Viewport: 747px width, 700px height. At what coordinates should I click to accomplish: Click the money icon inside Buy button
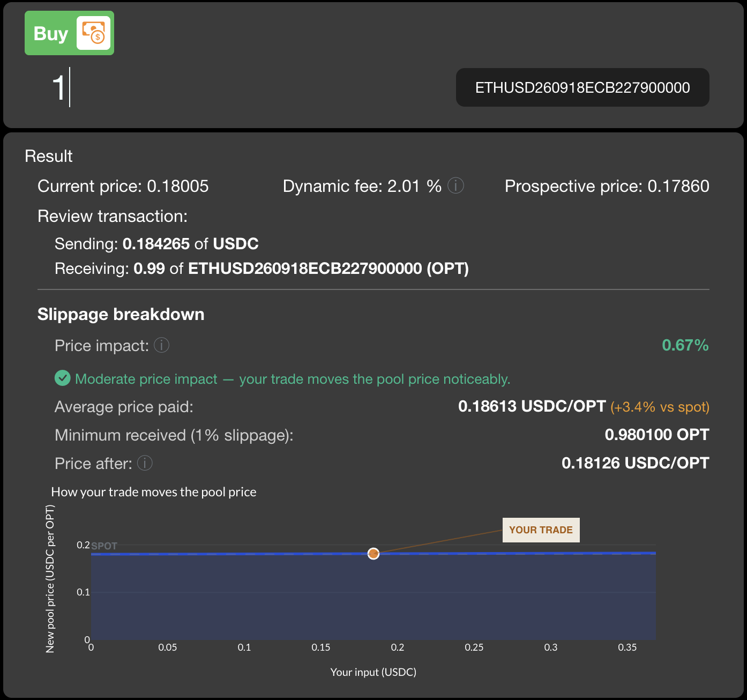point(93,33)
